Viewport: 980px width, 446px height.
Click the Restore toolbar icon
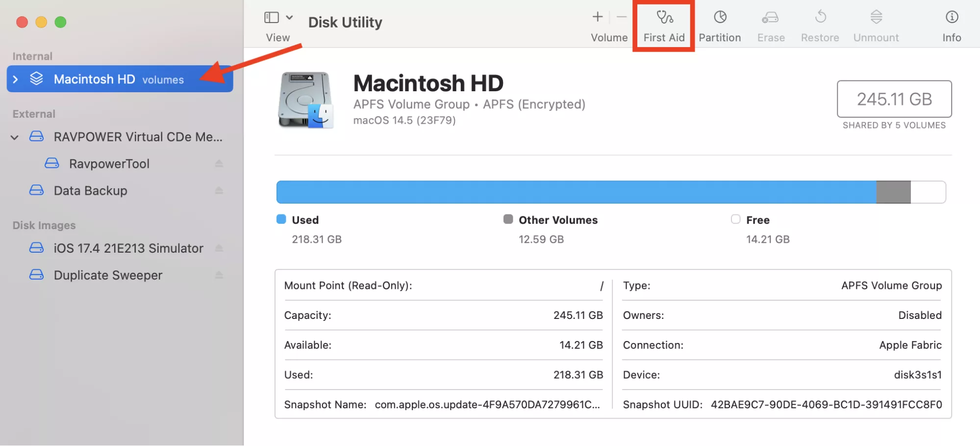pos(819,23)
